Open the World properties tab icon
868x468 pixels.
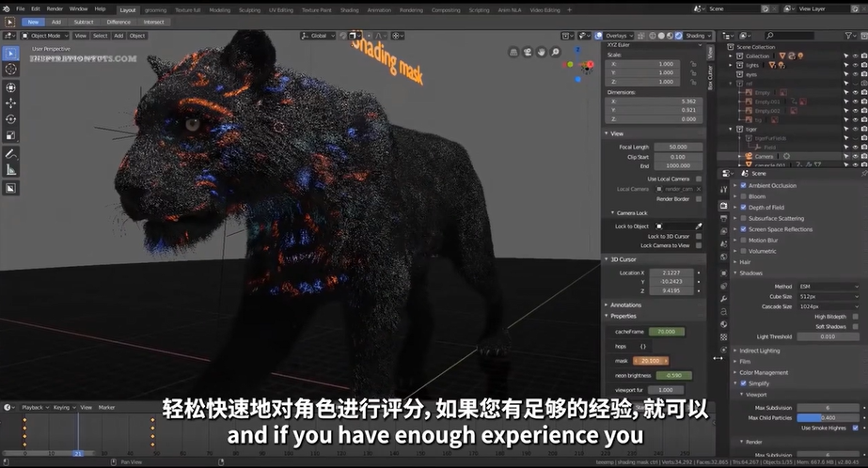coord(723,257)
